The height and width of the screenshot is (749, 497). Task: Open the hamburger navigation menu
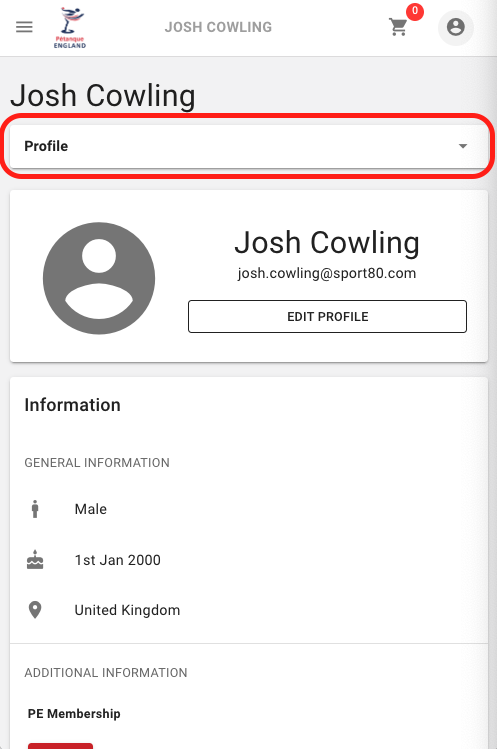coord(24,27)
